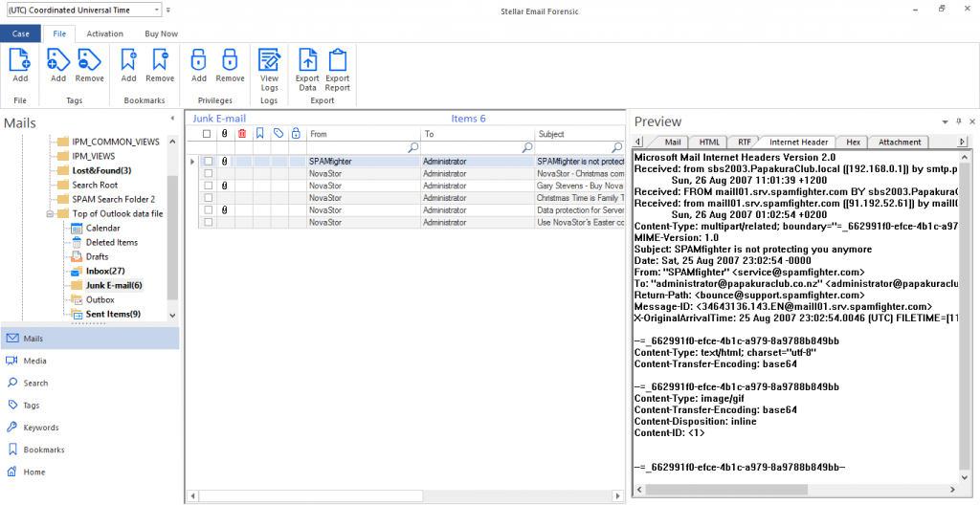This screenshot has width=980, height=505.
Task: Switch to the RTF preview tab
Action: [x=745, y=142]
